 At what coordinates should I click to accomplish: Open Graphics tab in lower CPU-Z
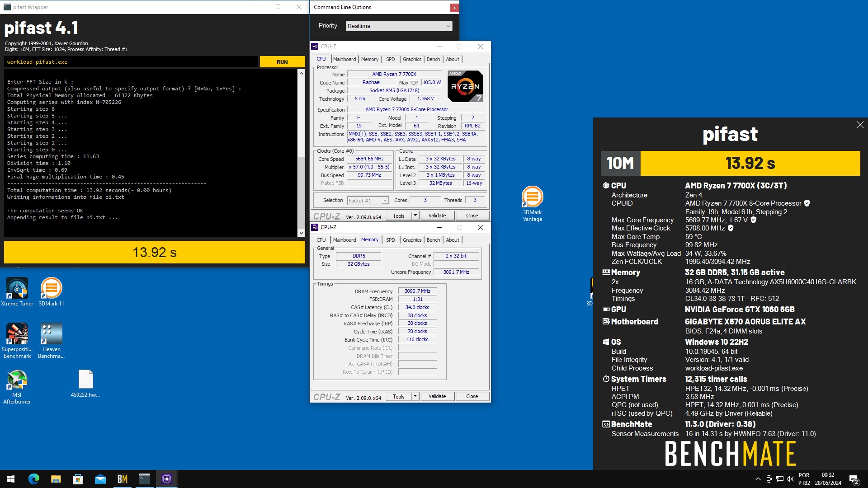click(x=412, y=240)
